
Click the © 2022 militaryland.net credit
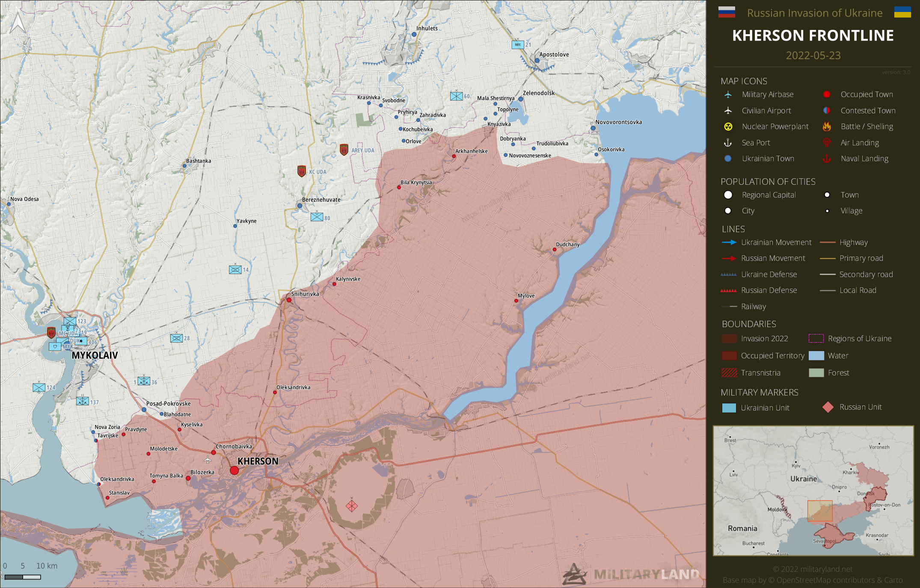(813, 569)
